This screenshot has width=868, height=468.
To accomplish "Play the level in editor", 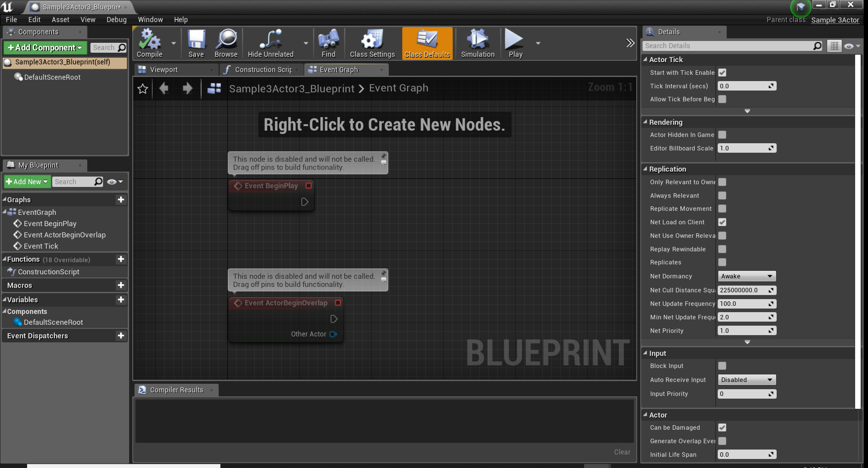I will click(x=515, y=43).
